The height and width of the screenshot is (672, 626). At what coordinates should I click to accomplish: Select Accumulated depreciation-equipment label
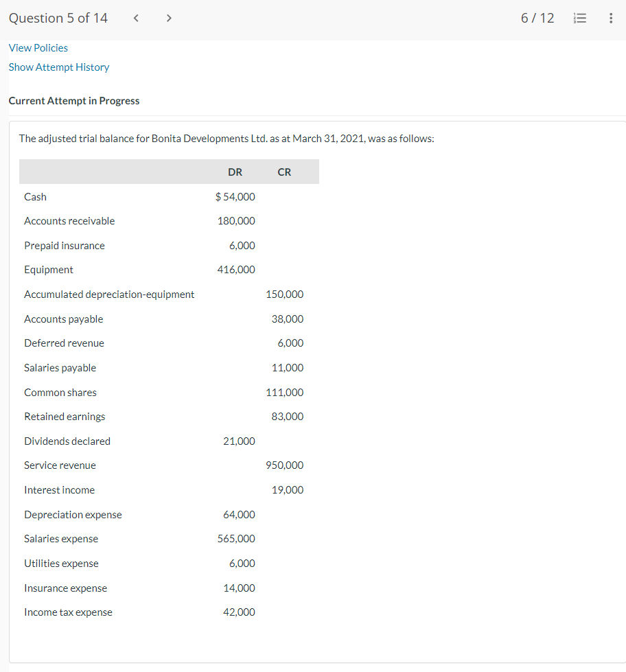[x=109, y=294]
